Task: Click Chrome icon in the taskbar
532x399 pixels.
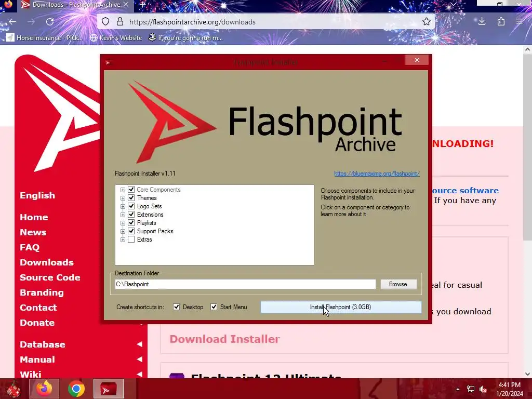Action: click(x=76, y=389)
